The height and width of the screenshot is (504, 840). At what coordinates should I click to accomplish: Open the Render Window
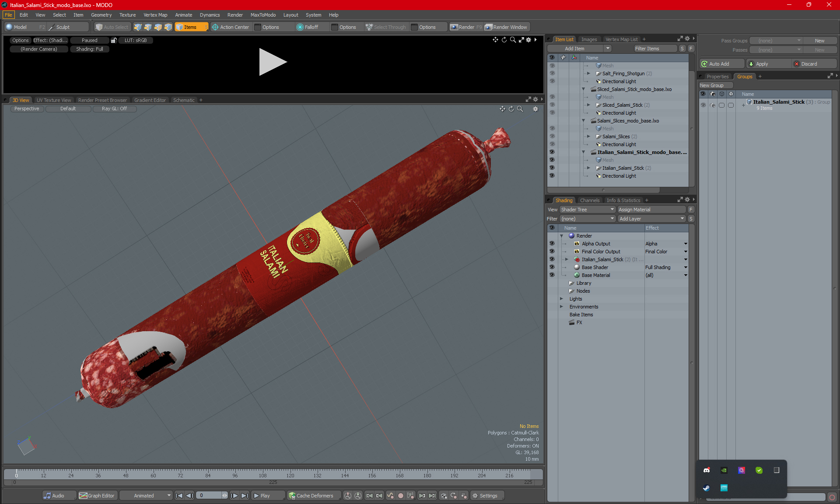506,27
